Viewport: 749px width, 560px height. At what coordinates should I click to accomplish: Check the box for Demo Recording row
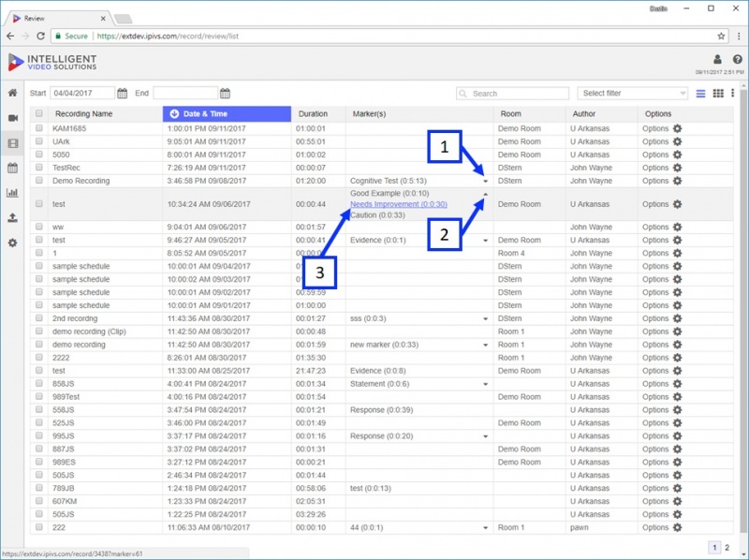click(x=39, y=180)
